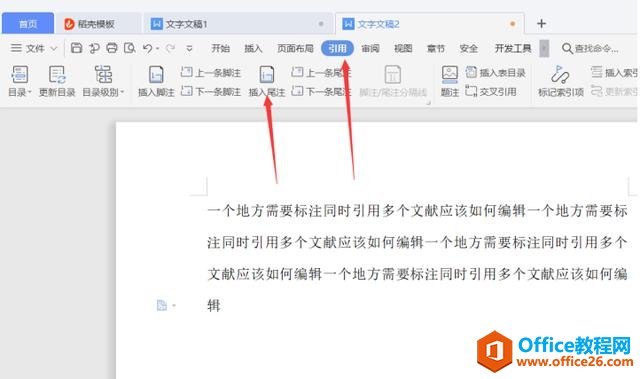Go to 下一条脚注

click(x=211, y=91)
